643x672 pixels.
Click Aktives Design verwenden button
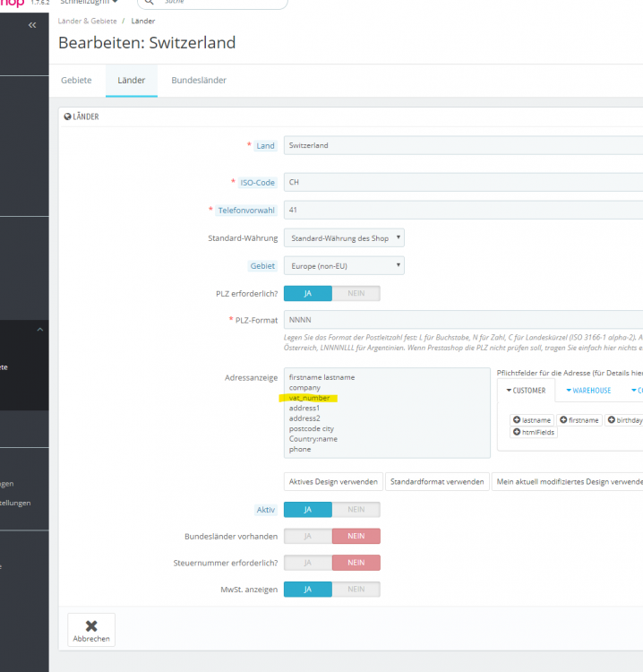(x=333, y=481)
